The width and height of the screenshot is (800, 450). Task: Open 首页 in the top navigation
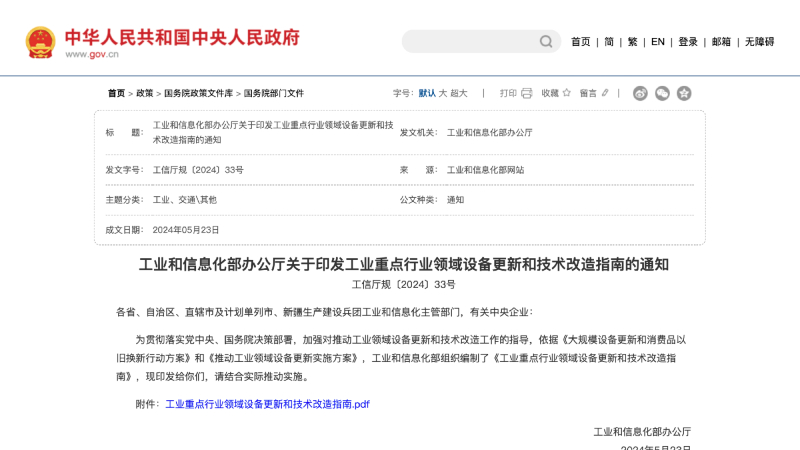[581, 42]
